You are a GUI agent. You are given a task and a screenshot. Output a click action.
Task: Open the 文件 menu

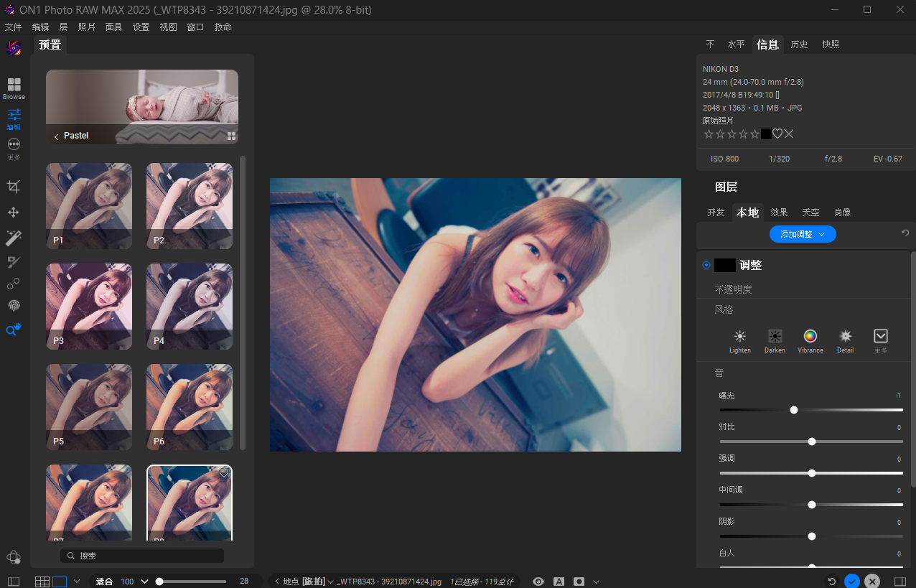pyautogui.click(x=13, y=27)
